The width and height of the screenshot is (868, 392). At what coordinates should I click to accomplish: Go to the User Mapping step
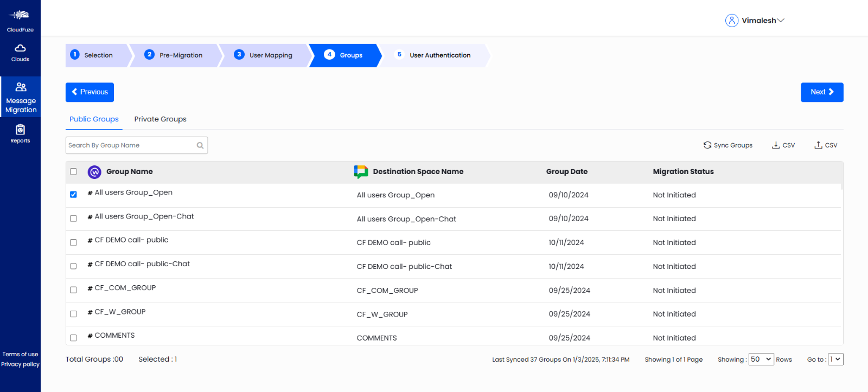[x=264, y=55]
